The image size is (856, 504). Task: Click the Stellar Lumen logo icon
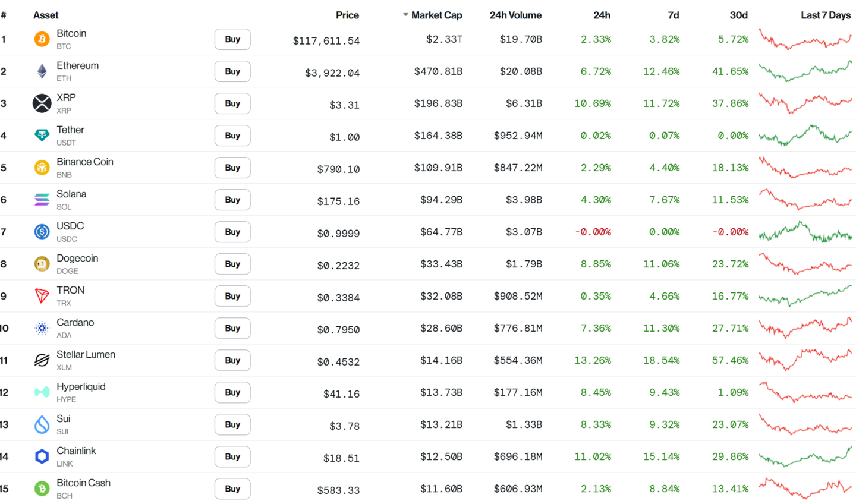[42, 360]
